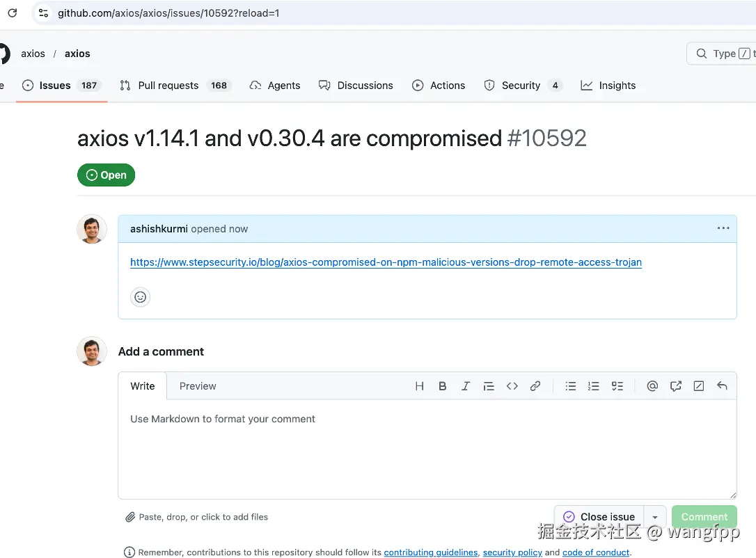Image resolution: width=756 pixels, height=558 pixels.
Task: Insert unordered bullet list
Action: click(x=570, y=386)
